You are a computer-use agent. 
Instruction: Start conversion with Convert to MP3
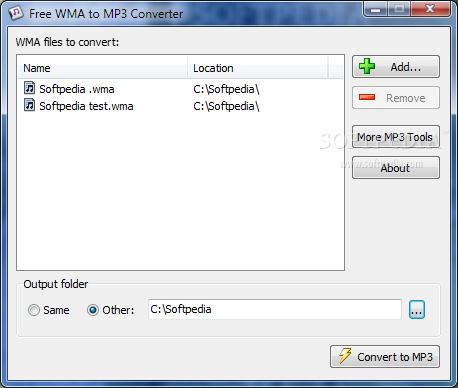(385, 357)
